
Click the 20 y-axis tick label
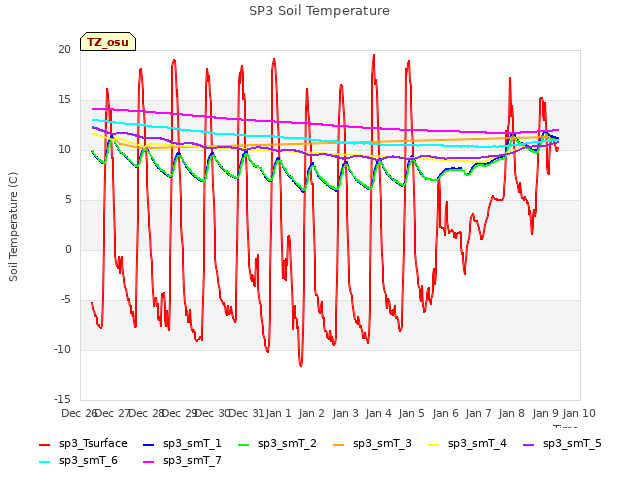pos(64,49)
